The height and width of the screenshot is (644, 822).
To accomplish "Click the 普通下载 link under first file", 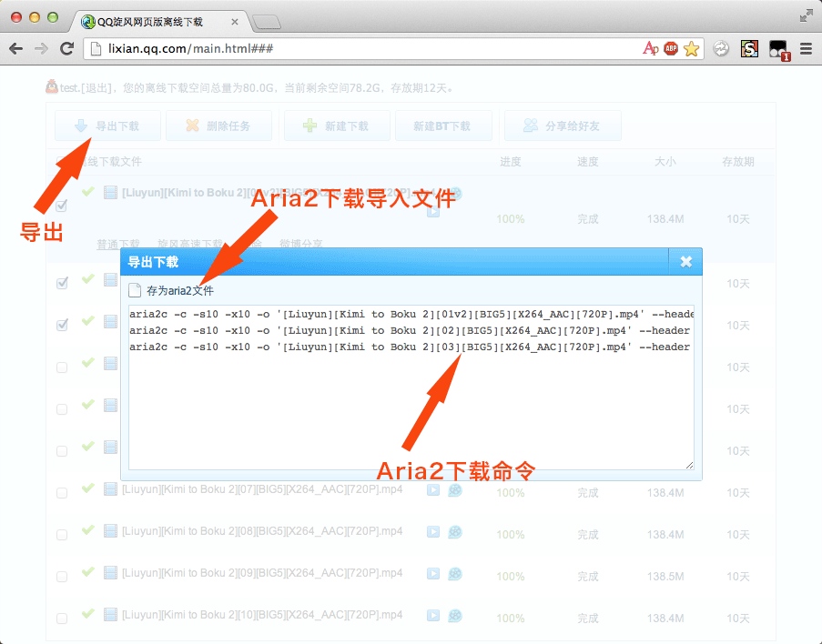I will click(118, 244).
